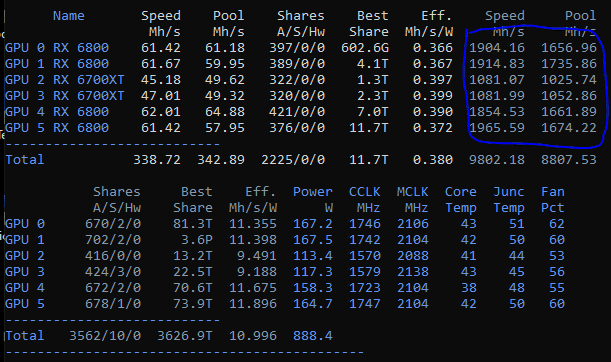Select power reading 167.2
Screen dimensions: 611x362
[313, 224]
